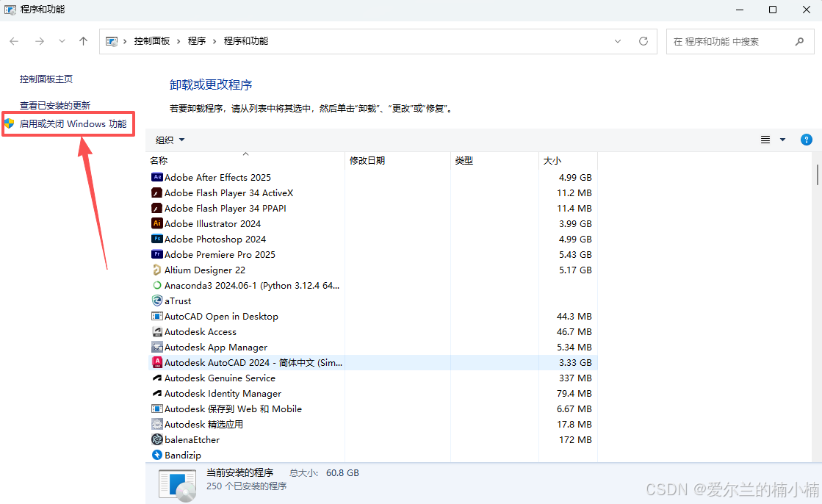Click 程序和功能 breadcrumb segment

point(246,41)
